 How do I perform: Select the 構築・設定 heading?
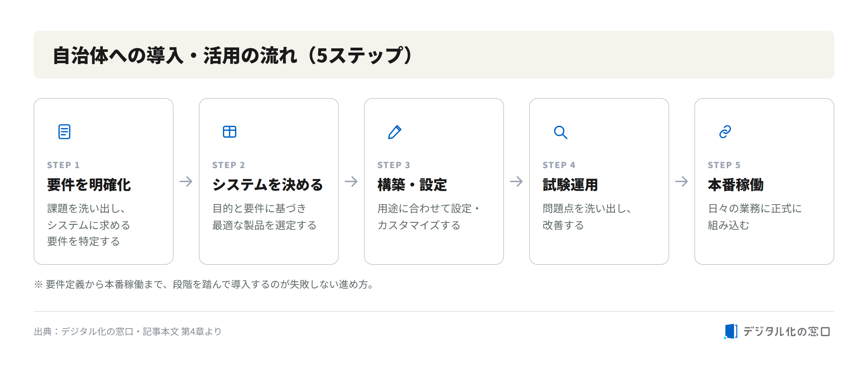412,185
